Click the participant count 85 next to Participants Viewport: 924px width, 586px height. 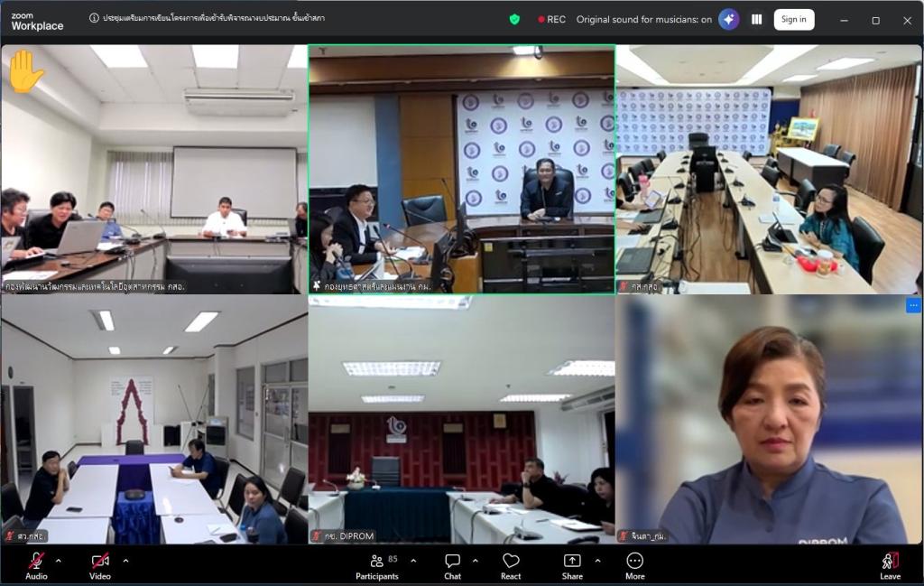tap(393, 559)
